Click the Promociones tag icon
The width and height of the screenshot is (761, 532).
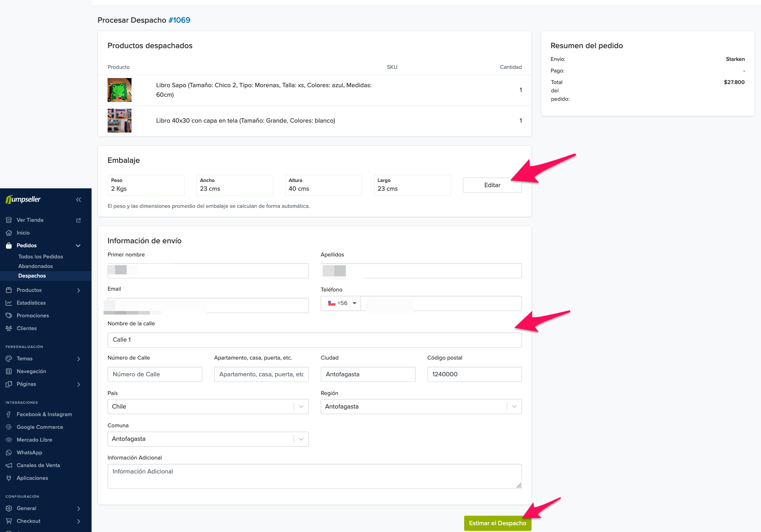click(x=9, y=316)
